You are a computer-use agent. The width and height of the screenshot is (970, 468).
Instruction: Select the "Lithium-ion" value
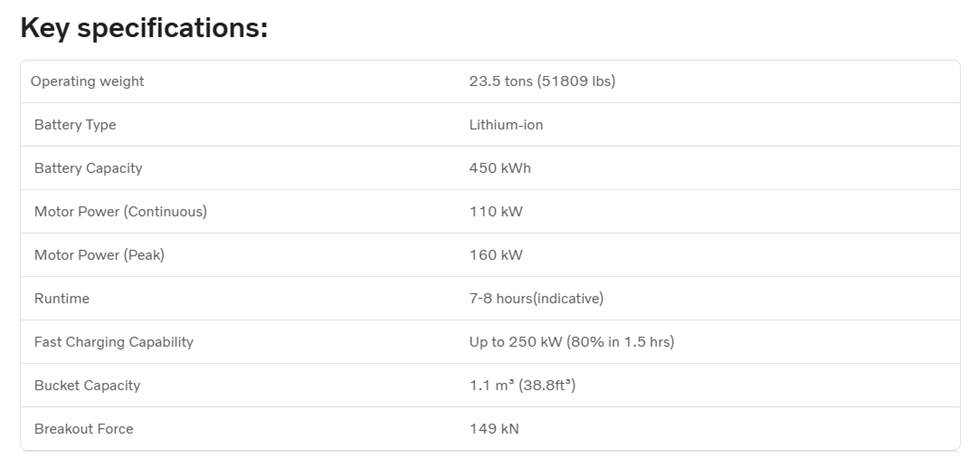506,125
